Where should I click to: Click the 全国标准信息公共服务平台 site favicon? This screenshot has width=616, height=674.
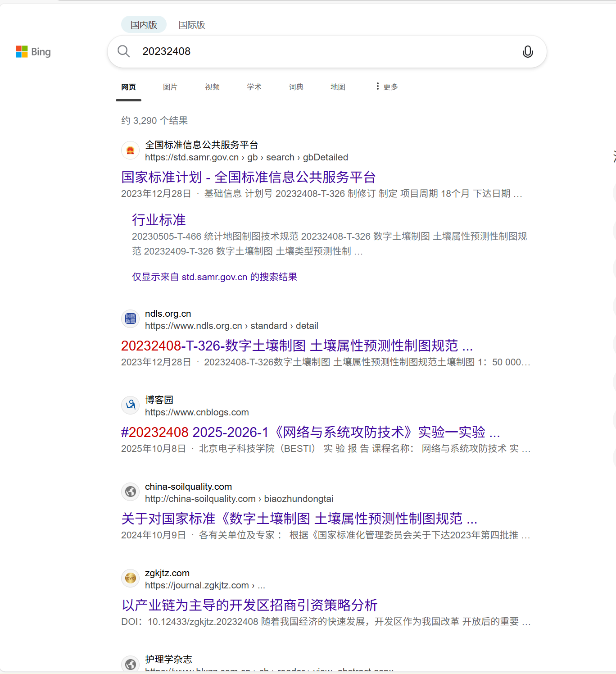point(131,150)
